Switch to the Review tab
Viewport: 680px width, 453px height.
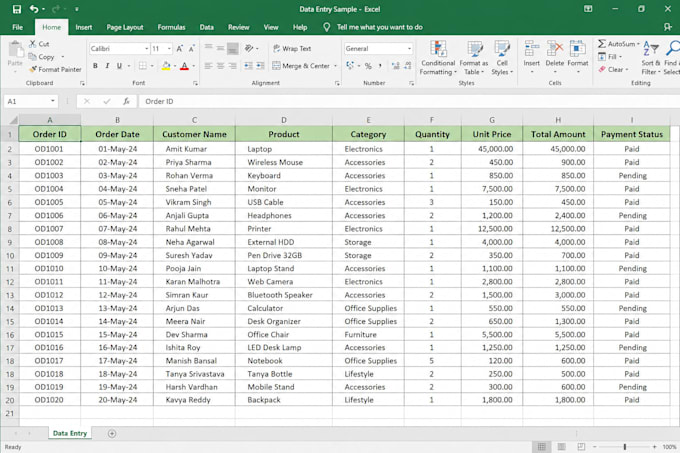pyautogui.click(x=239, y=27)
